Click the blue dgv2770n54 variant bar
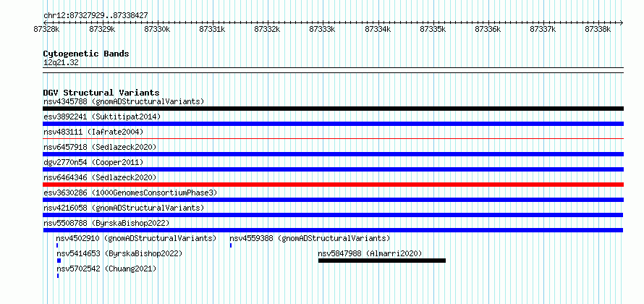644x304 pixels. click(333, 169)
